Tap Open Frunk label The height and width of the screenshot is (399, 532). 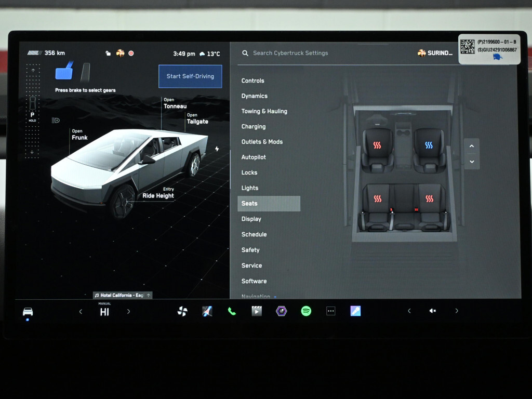click(79, 135)
